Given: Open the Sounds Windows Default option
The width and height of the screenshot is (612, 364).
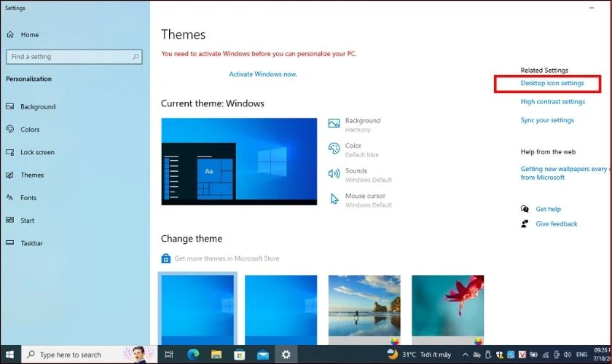Looking at the screenshot, I should 360,175.
